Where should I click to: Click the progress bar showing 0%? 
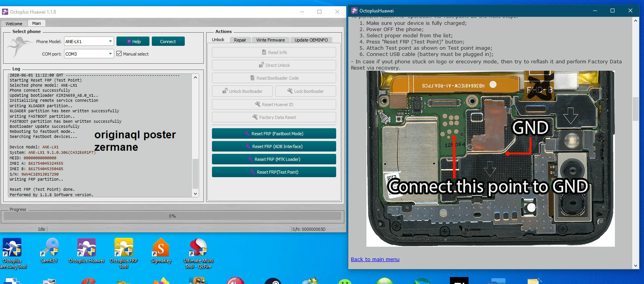(x=172, y=216)
